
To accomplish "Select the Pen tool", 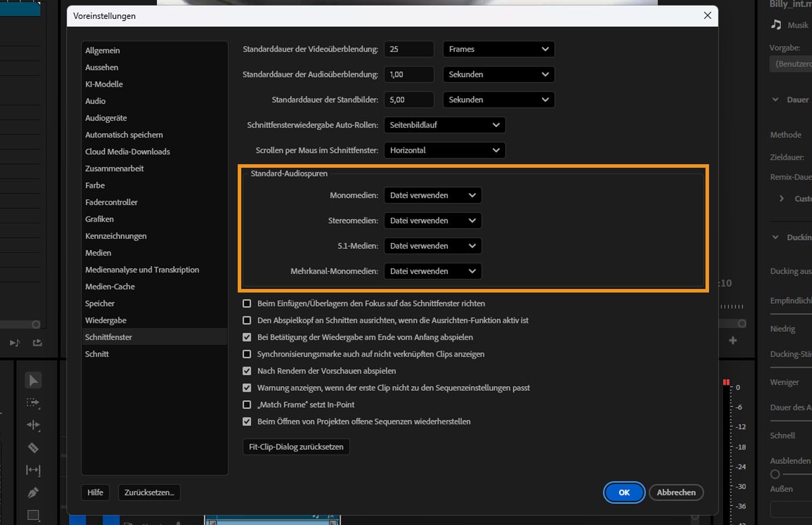I will pyautogui.click(x=32, y=492).
